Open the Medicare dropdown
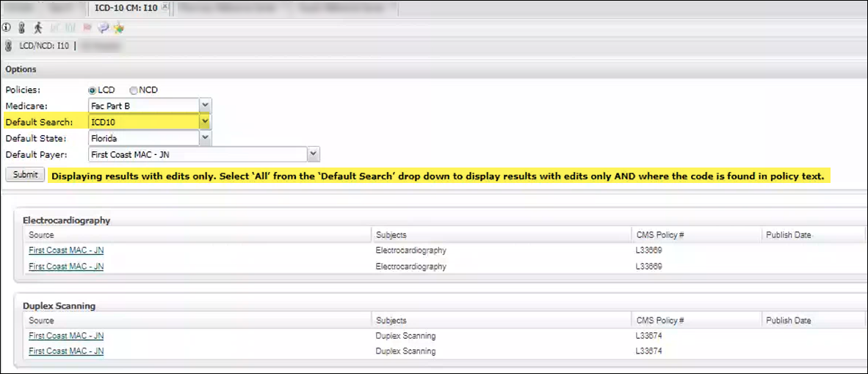 pyautogui.click(x=206, y=106)
